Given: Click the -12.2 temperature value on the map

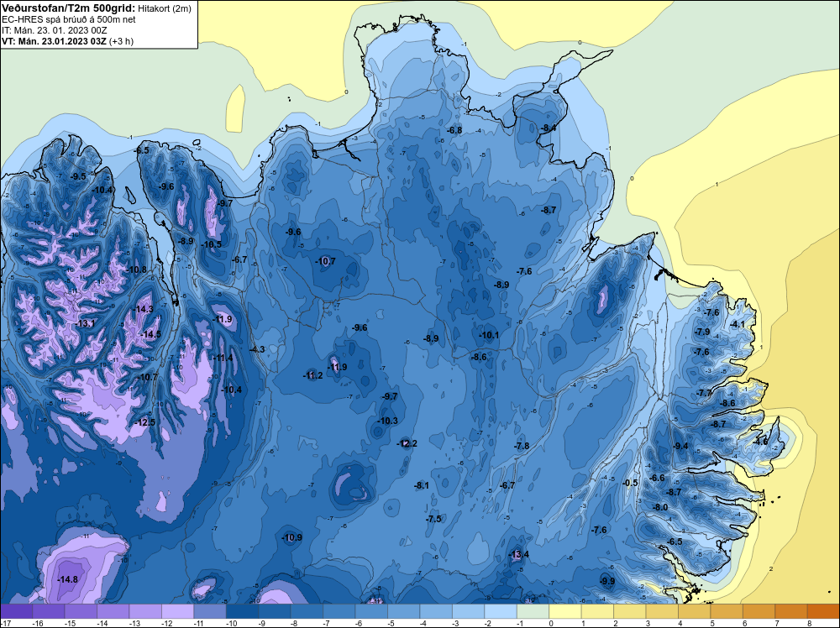Looking at the screenshot, I should (407, 443).
